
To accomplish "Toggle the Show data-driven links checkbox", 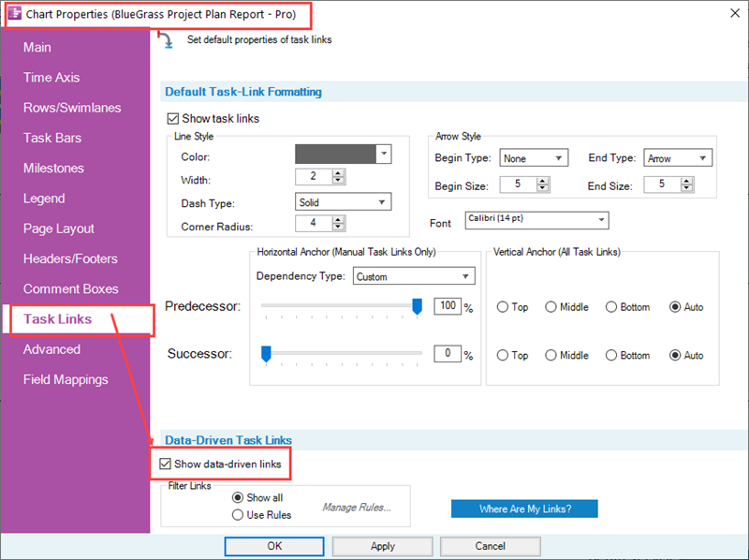I will 166,464.
